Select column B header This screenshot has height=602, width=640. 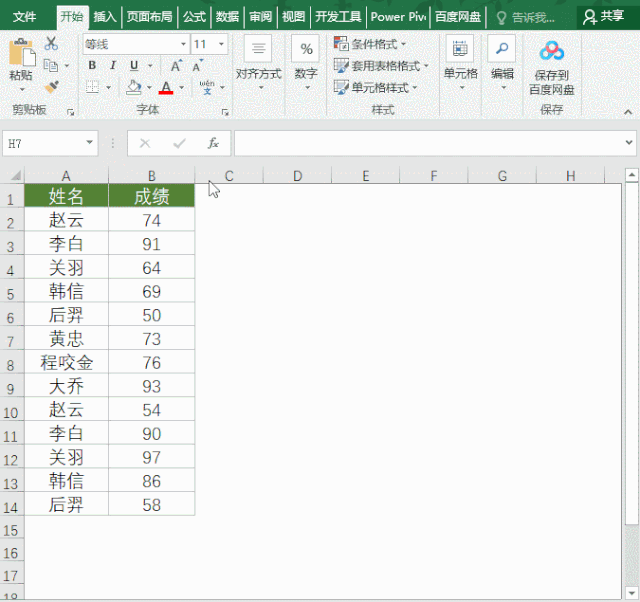tap(151, 176)
